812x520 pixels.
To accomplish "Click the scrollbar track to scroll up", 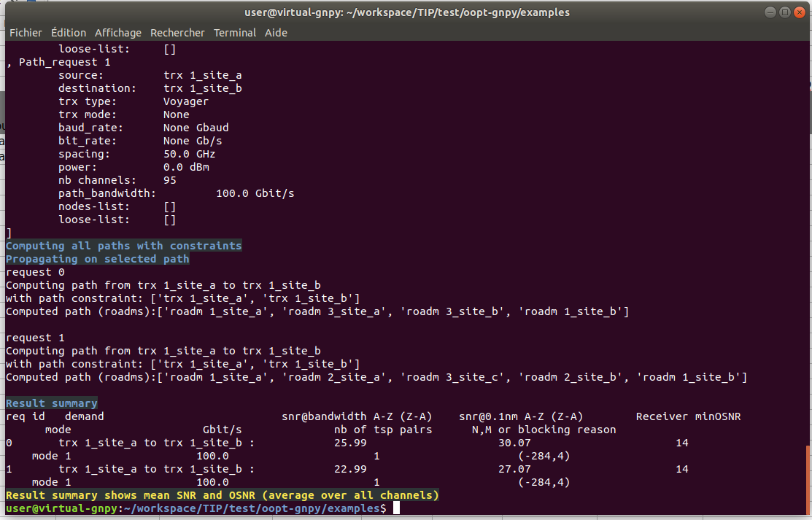I will (808, 219).
